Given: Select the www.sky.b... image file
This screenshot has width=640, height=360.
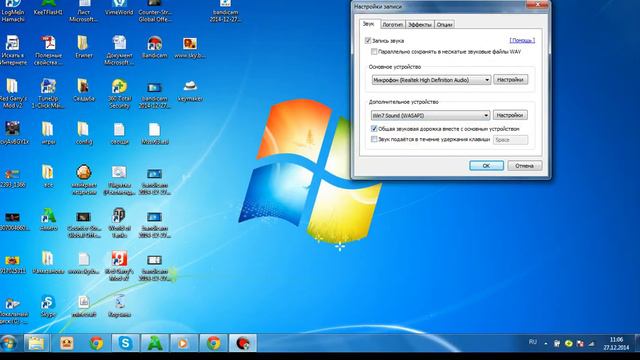Looking at the screenshot, I should (x=190, y=47).
